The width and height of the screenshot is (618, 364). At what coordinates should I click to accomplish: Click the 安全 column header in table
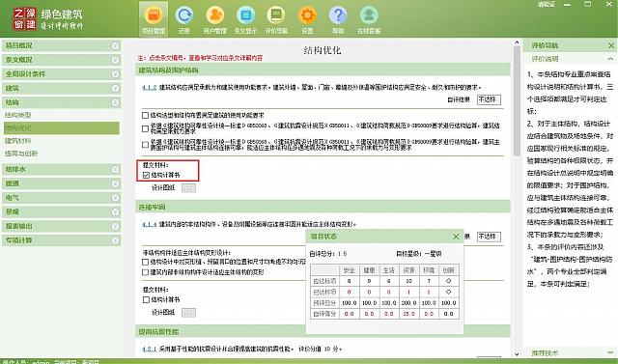[350, 270]
